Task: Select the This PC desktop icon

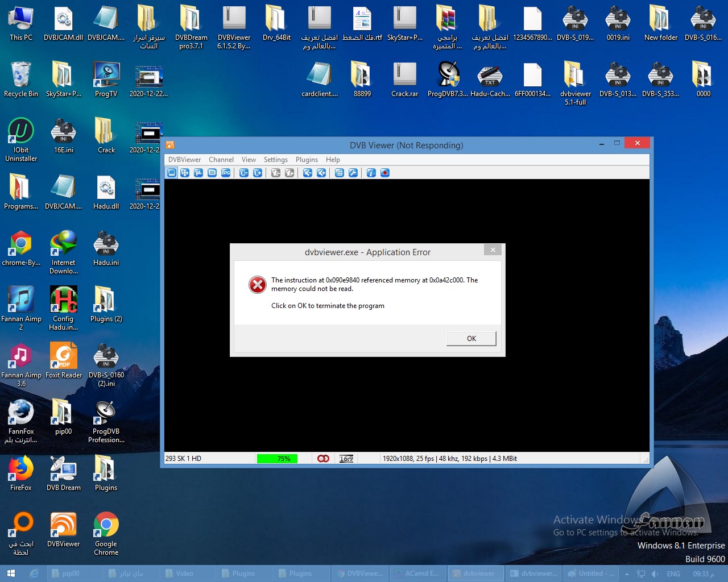Action: coord(21,23)
